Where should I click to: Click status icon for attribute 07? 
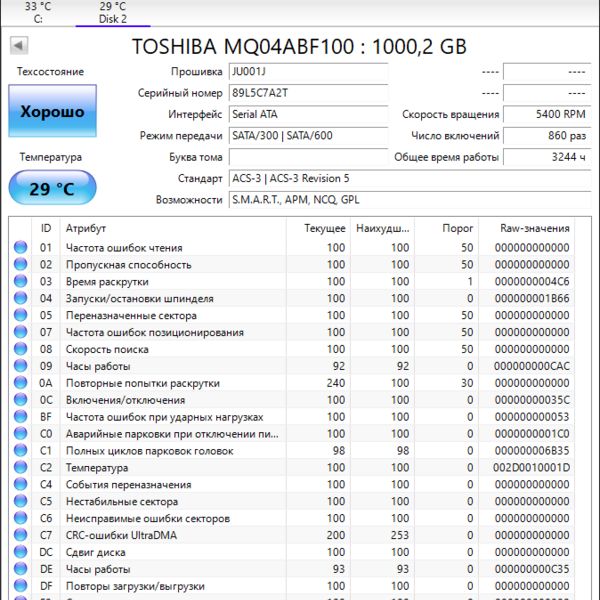pyautogui.click(x=21, y=332)
